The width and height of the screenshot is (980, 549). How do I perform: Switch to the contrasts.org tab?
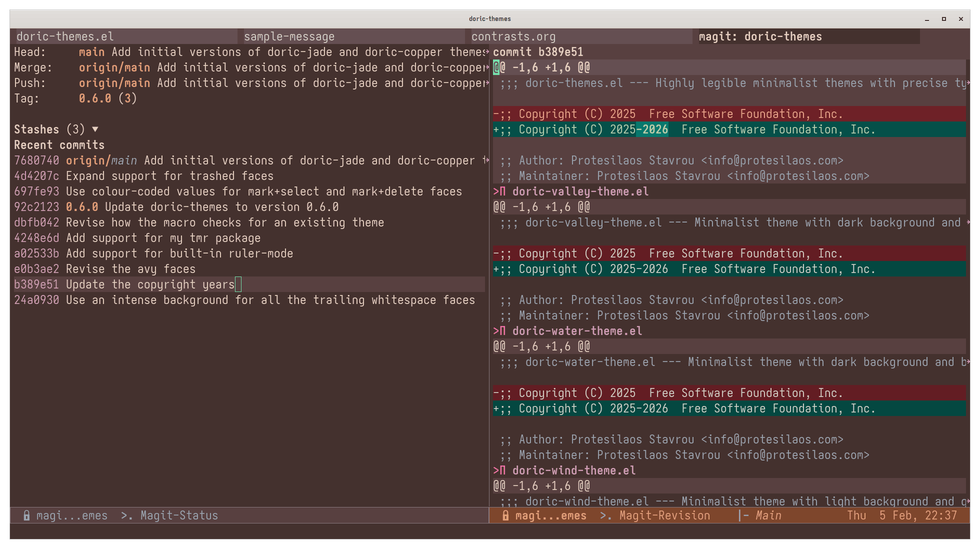tap(513, 36)
